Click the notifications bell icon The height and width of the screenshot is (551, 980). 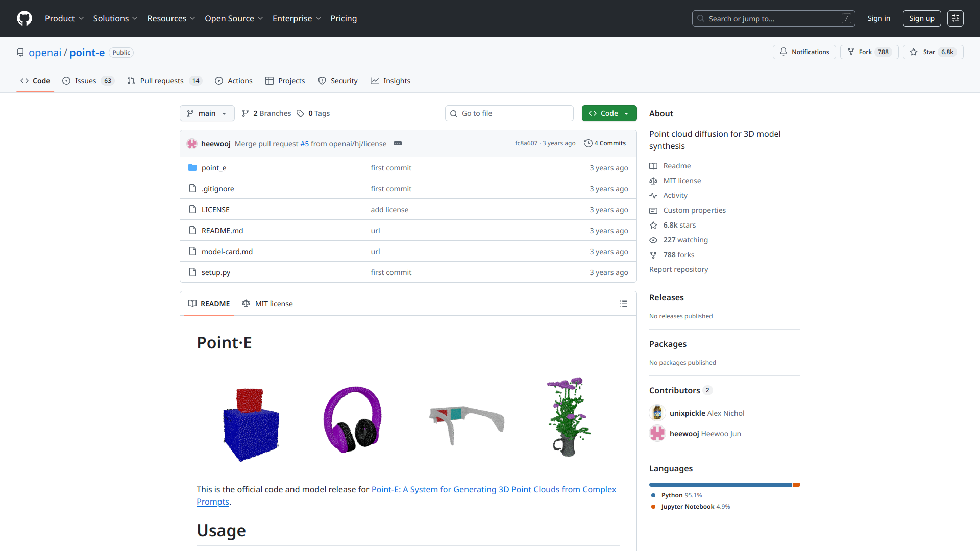pos(784,52)
